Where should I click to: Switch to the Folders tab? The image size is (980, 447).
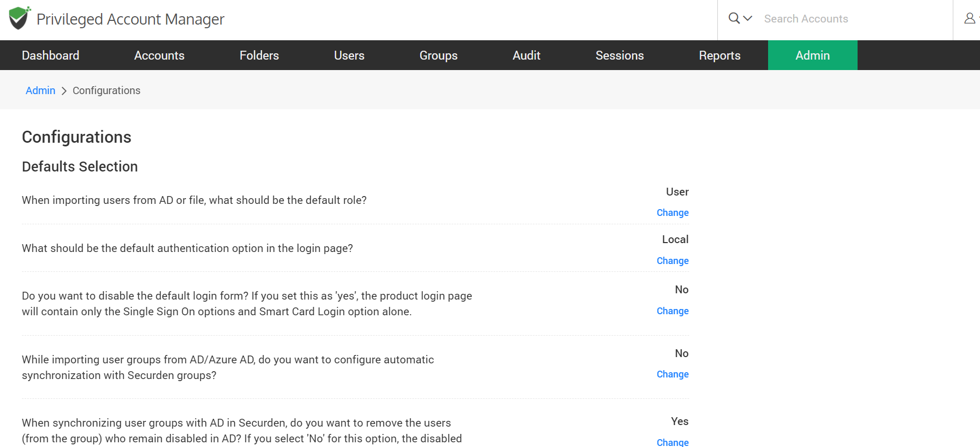tap(259, 55)
